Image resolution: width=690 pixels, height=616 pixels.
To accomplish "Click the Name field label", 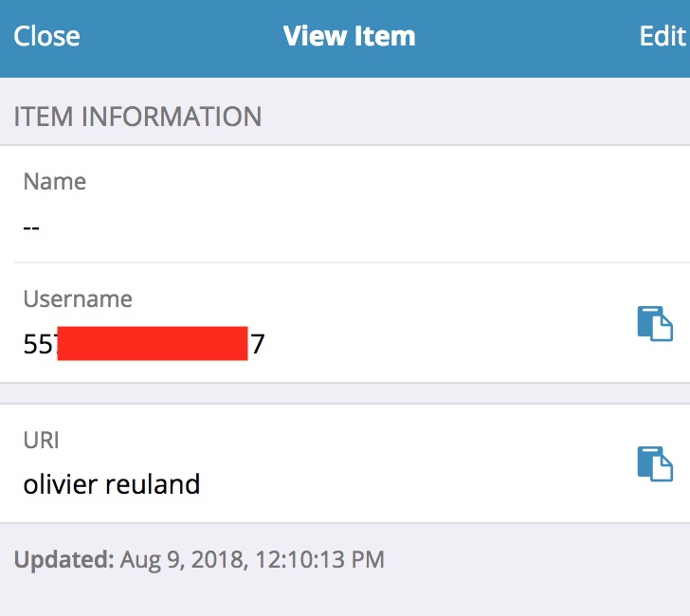I will click(x=55, y=181).
